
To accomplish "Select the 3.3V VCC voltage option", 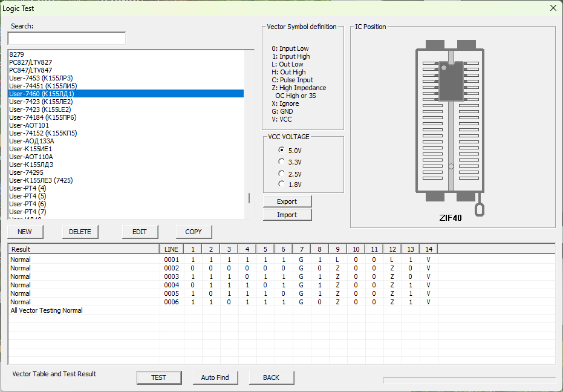I will point(281,162).
